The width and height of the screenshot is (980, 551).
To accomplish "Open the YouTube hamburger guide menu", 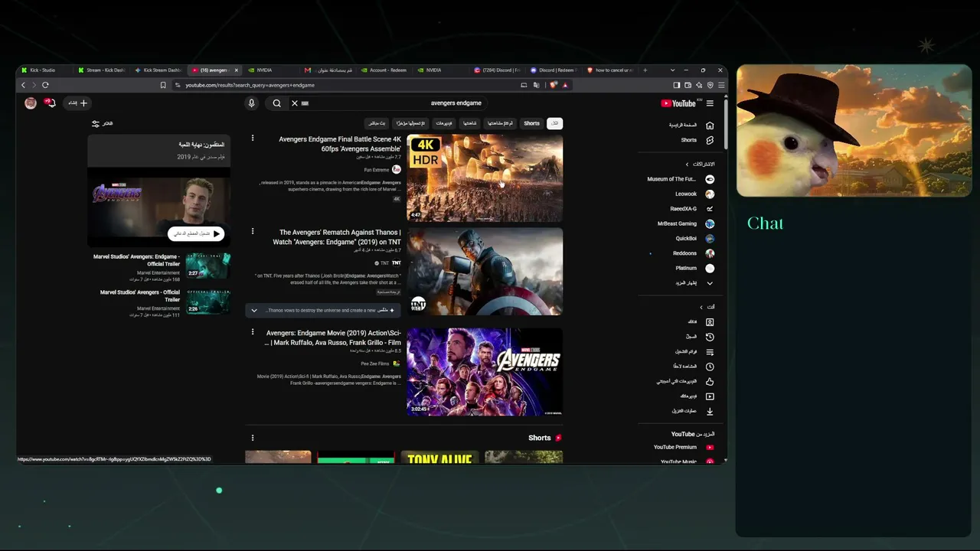I will [710, 103].
